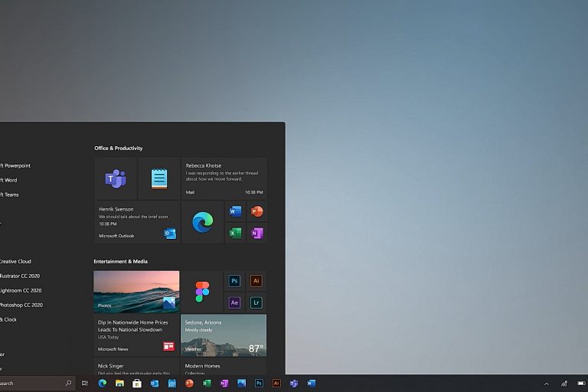Open Photoshop from the taskbar
The width and height of the screenshot is (588, 392).
259,384
